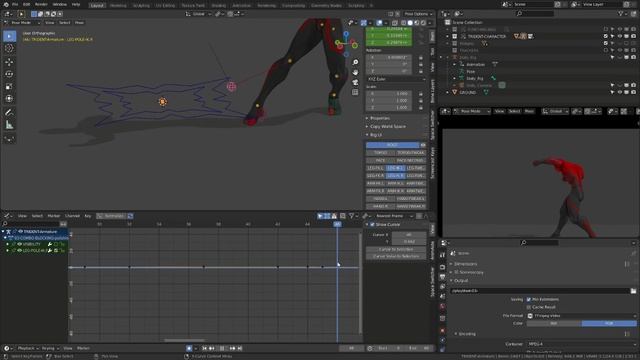
Task: Collapse the Output panel
Action: (x=461, y=280)
